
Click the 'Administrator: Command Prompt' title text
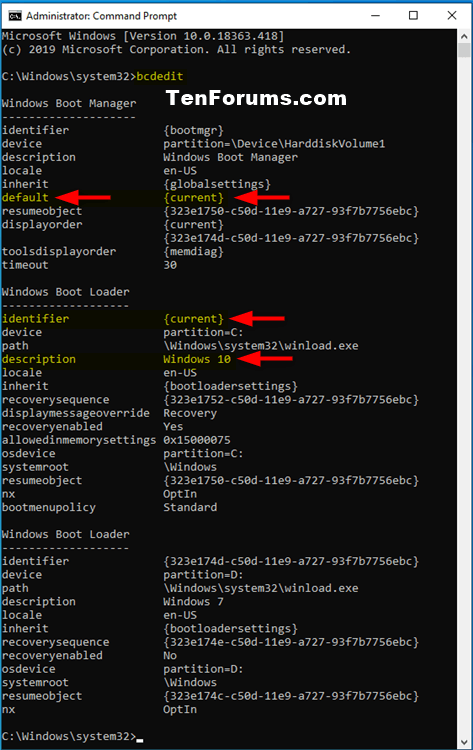pyautogui.click(x=101, y=16)
